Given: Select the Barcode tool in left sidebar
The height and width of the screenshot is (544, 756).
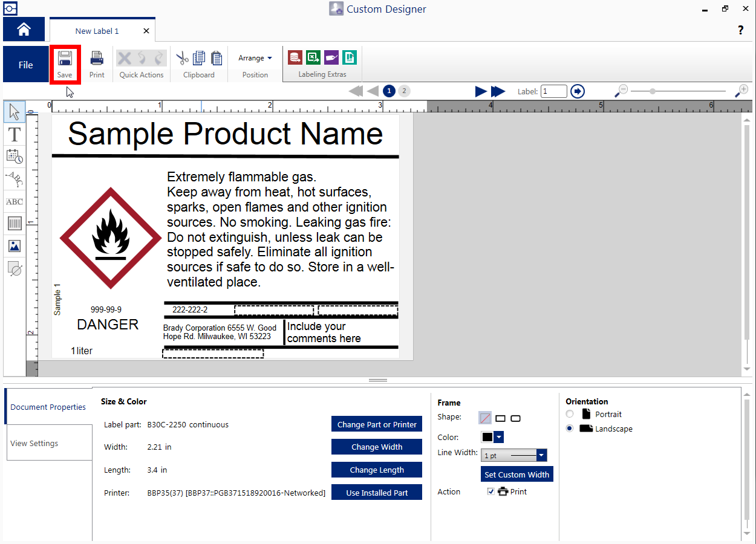Looking at the screenshot, I should point(15,224).
